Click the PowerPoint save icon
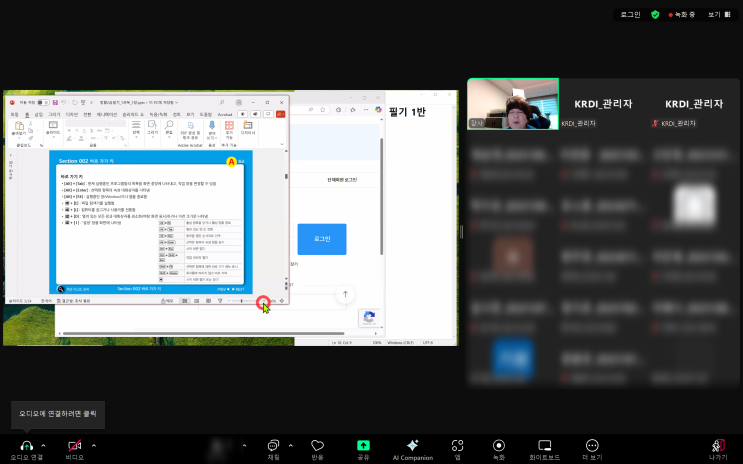The height and width of the screenshot is (464, 743). [55, 102]
